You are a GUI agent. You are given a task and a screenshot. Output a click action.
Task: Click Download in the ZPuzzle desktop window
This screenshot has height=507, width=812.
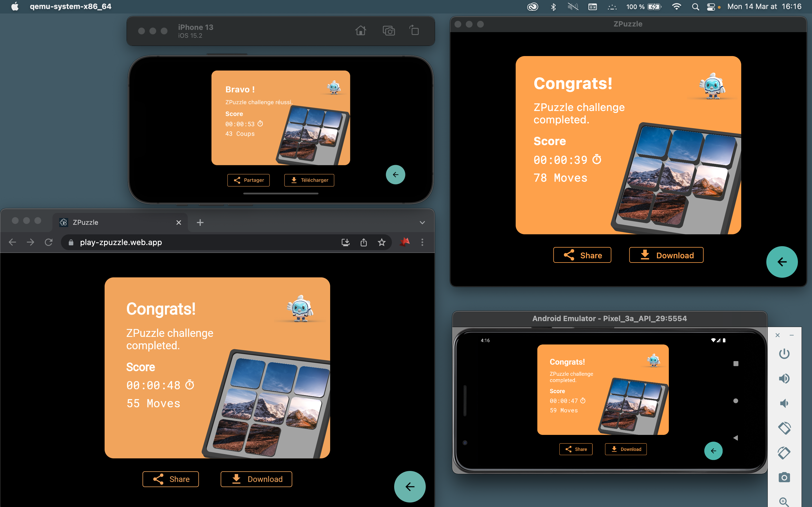[666, 255]
